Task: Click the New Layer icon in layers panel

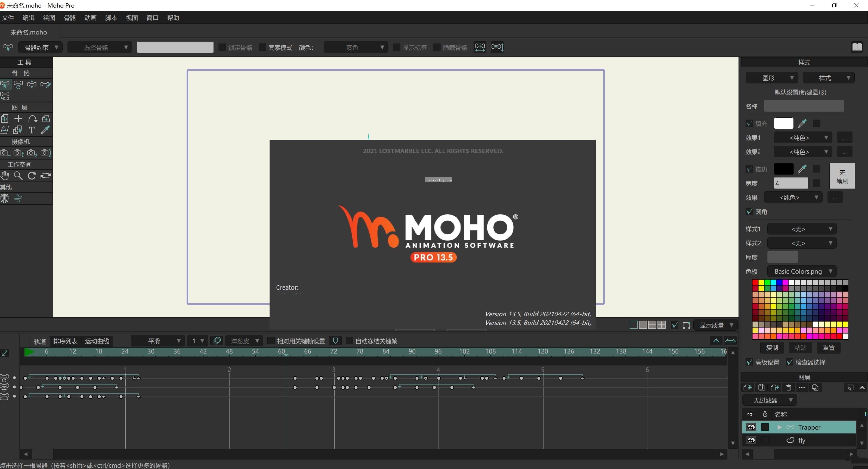Action: click(748, 387)
